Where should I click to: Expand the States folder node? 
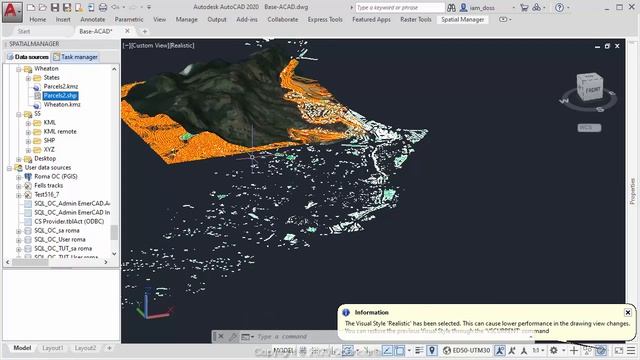[28, 78]
